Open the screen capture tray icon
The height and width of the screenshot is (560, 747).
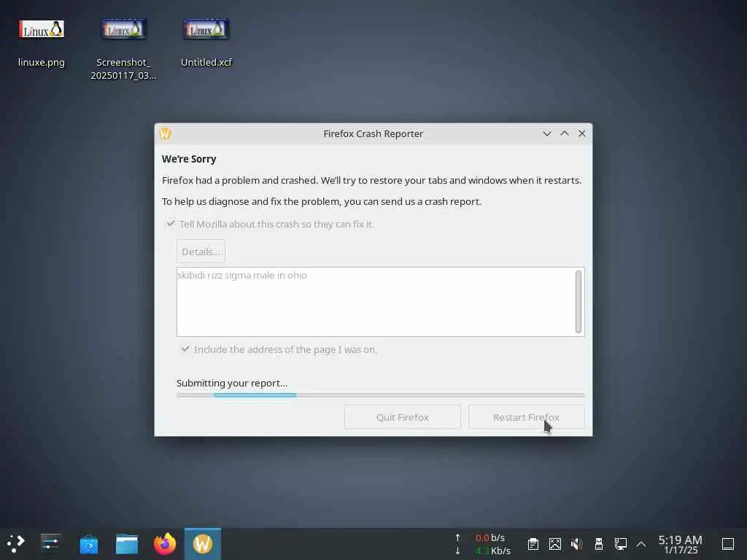[x=555, y=544]
